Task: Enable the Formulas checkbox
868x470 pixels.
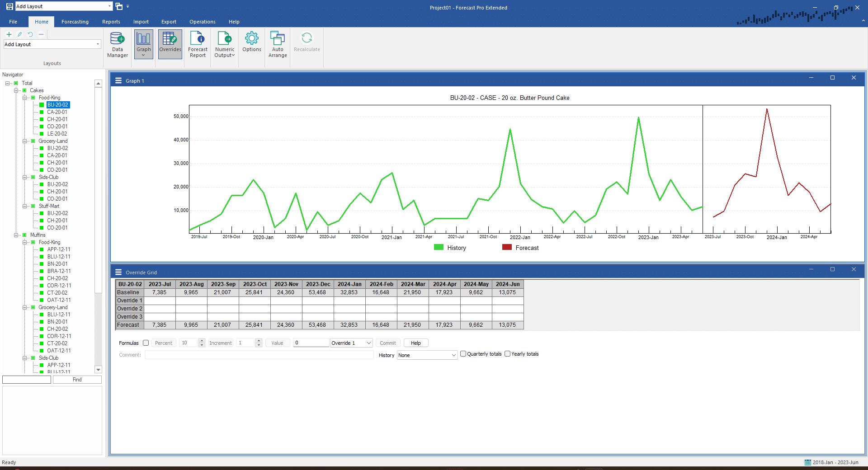Action: point(146,343)
